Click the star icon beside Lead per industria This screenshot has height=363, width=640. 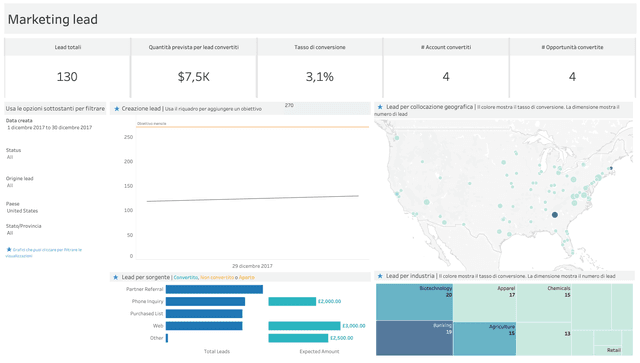coord(380,276)
